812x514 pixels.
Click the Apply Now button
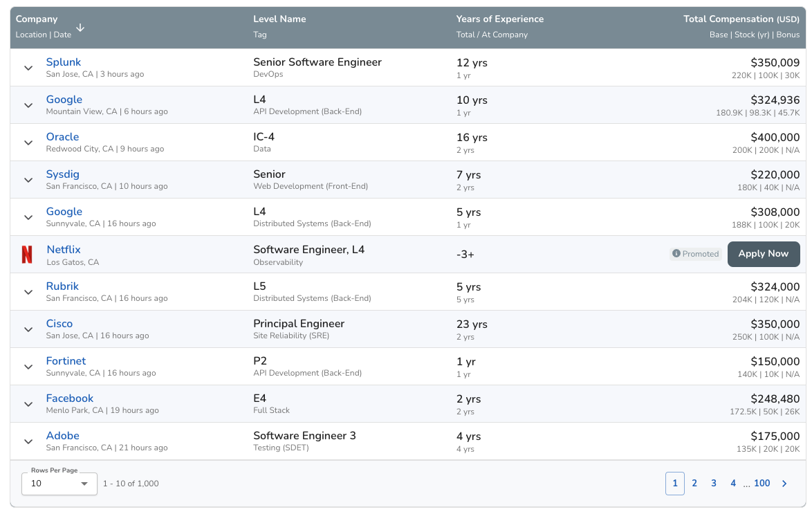click(763, 254)
